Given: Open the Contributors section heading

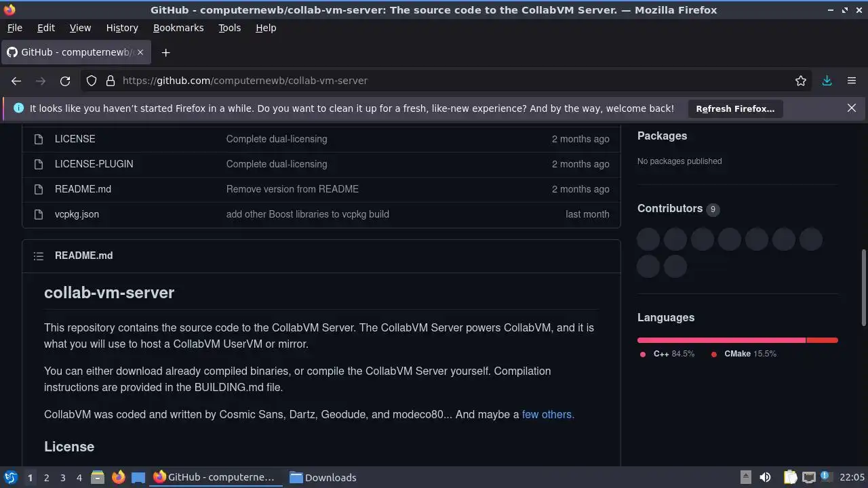Looking at the screenshot, I should pos(670,208).
